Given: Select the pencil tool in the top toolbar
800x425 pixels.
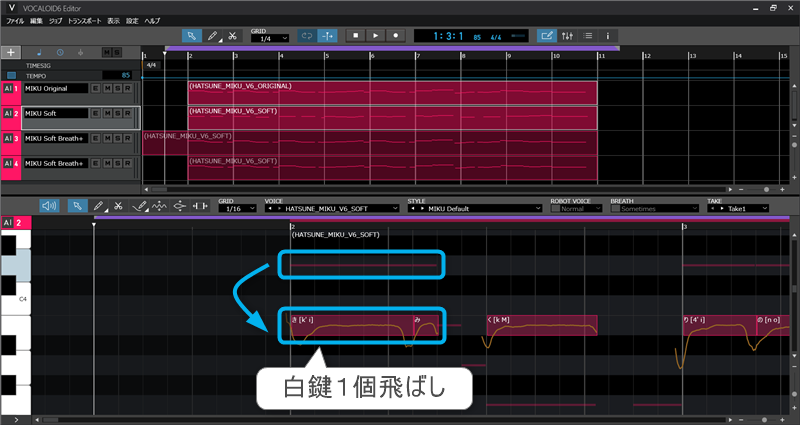Looking at the screenshot, I should point(212,36).
